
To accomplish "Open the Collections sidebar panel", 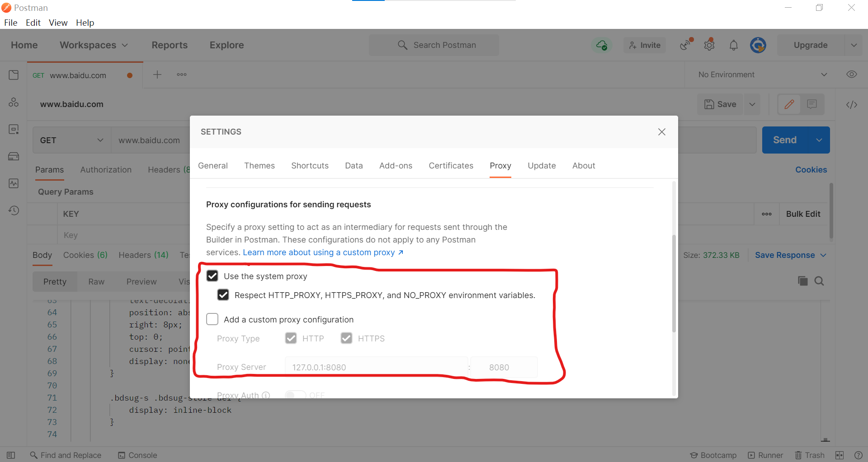I will tap(14, 75).
